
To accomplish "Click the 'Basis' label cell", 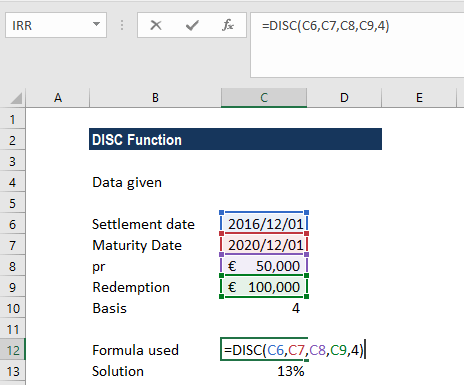I will tap(155, 308).
